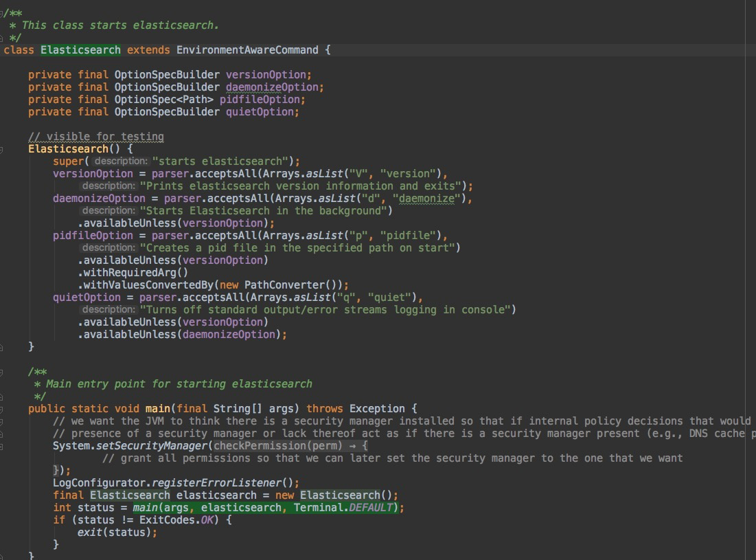Click the super call keyword
This screenshot has height=560, width=756.
(x=69, y=161)
